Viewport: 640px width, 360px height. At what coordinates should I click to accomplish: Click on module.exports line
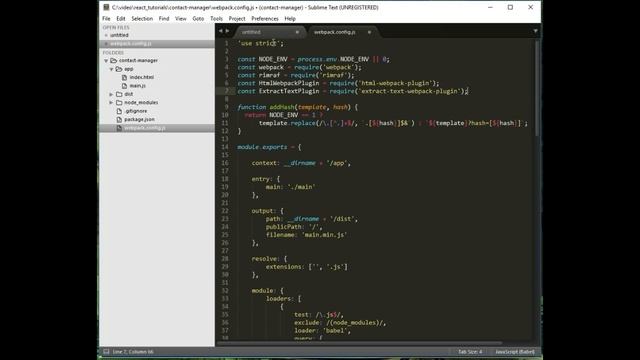269,147
